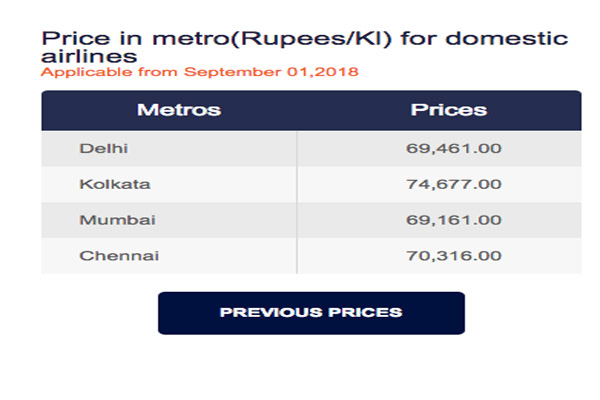Click the Chennai metro cell

point(169,256)
